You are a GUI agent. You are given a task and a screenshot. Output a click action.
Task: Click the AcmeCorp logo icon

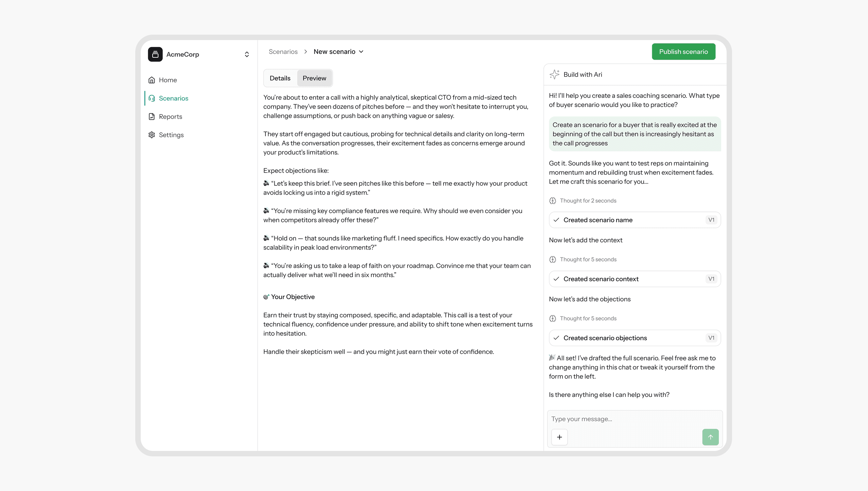[155, 54]
